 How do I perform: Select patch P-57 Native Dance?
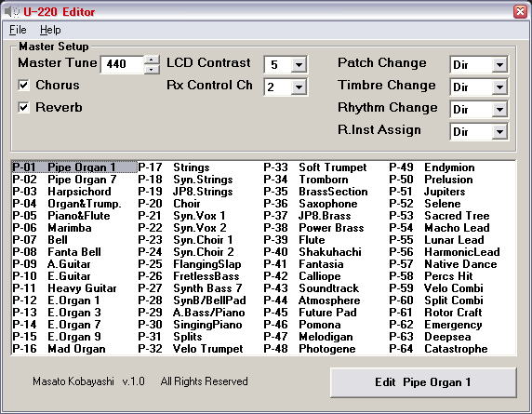452,264
